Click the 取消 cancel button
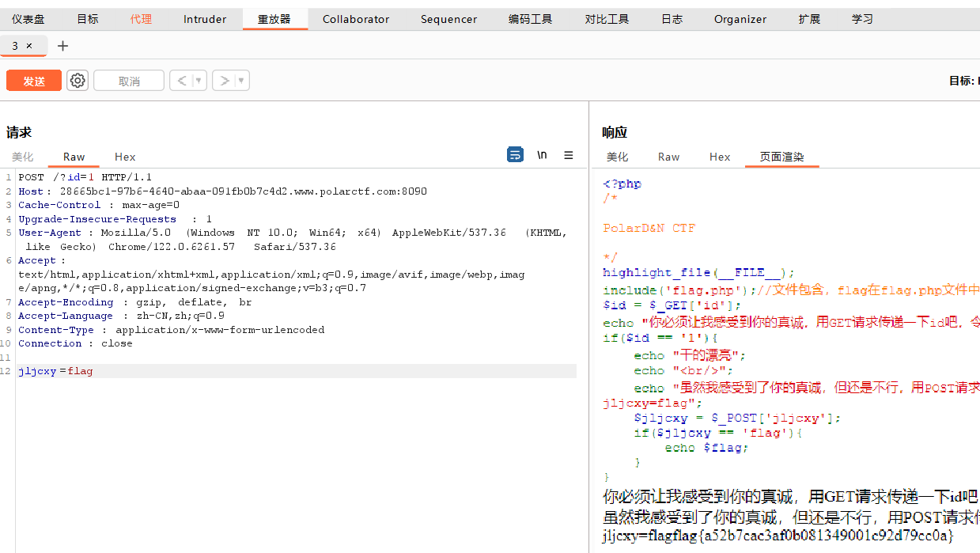The width and height of the screenshot is (980, 553). pos(129,81)
